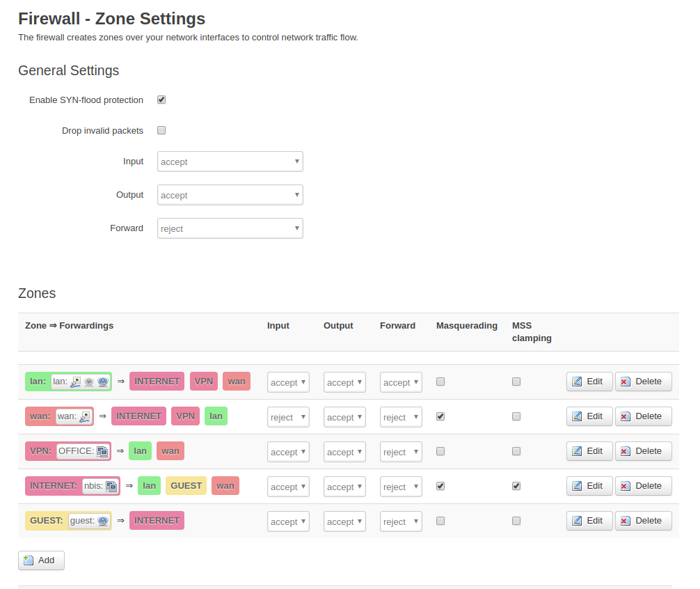Image resolution: width=700 pixels, height=589 pixels.
Task: Open the GUEST zone Input policy dropdown
Action: [288, 521]
